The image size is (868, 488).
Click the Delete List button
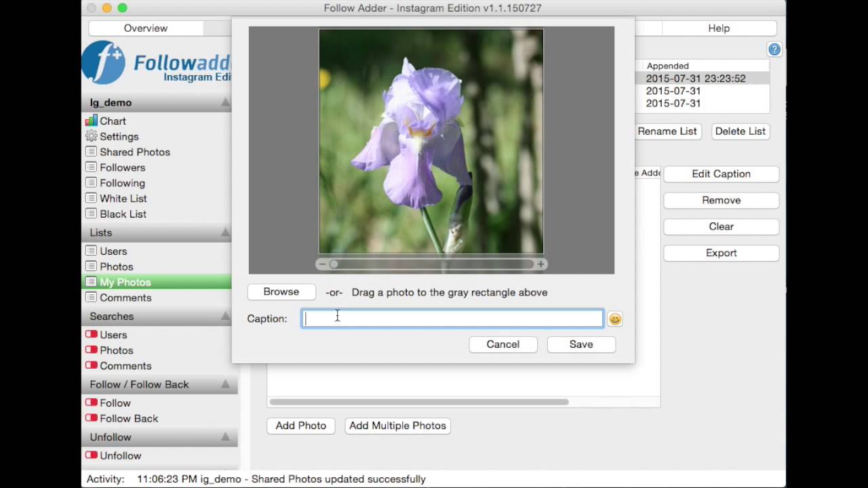tap(741, 131)
